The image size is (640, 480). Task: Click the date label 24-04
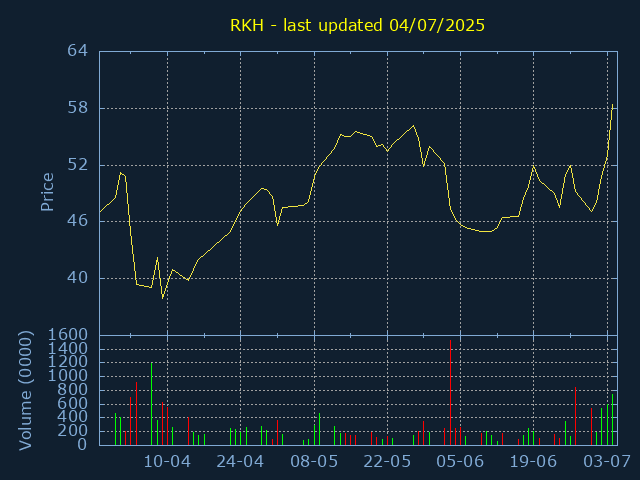(240, 462)
